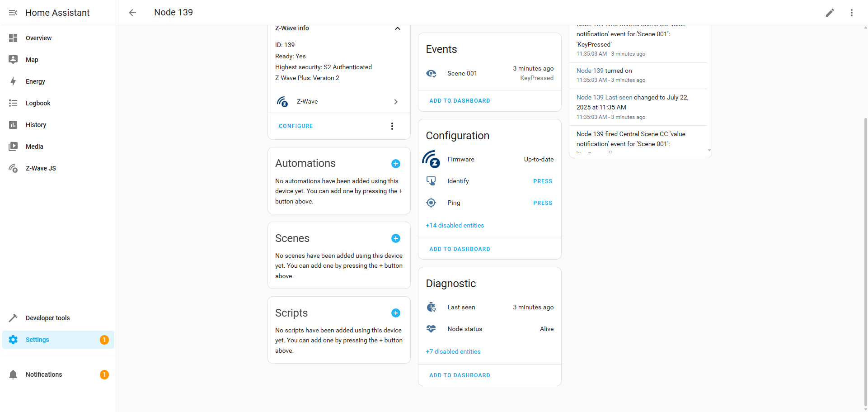Collapse the Z-Wave info section
This screenshot has width=868, height=412.
pos(398,28)
